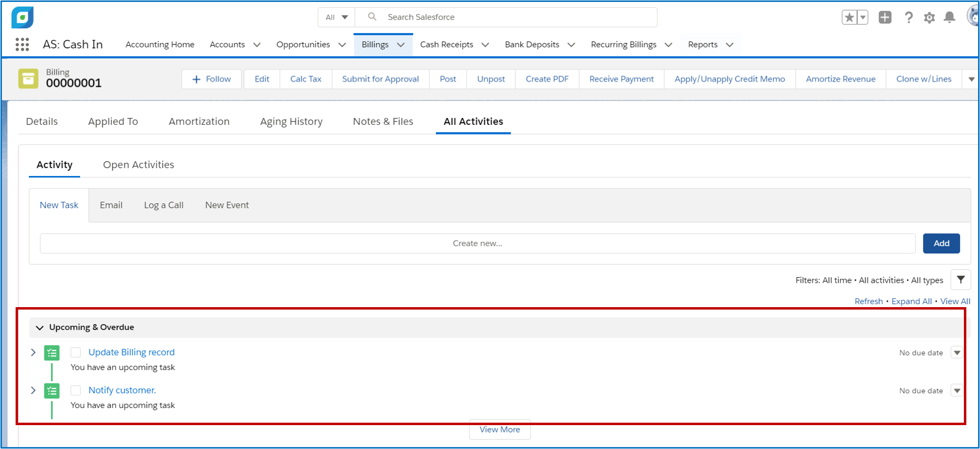
Task: Click the Post button
Action: click(x=448, y=79)
